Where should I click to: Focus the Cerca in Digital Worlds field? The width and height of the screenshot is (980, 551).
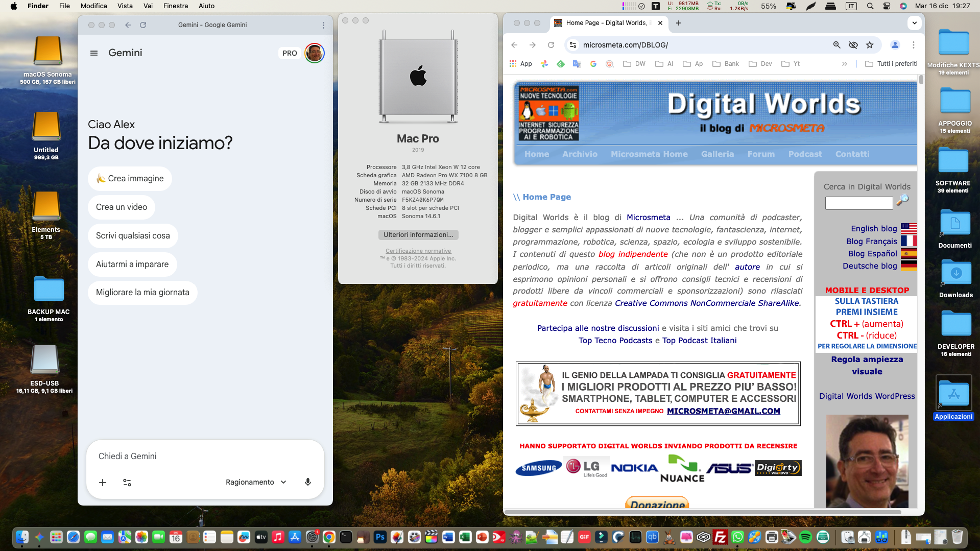[858, 203]
